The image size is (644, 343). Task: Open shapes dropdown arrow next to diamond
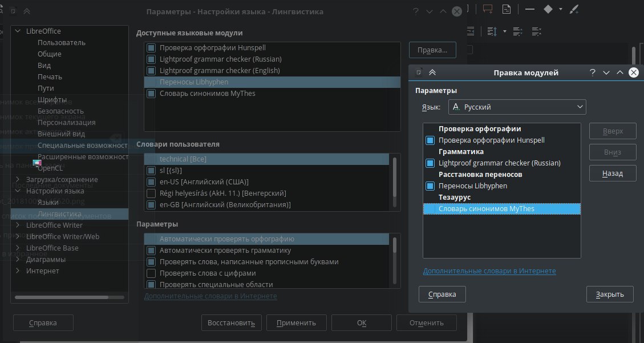point(561,9)
